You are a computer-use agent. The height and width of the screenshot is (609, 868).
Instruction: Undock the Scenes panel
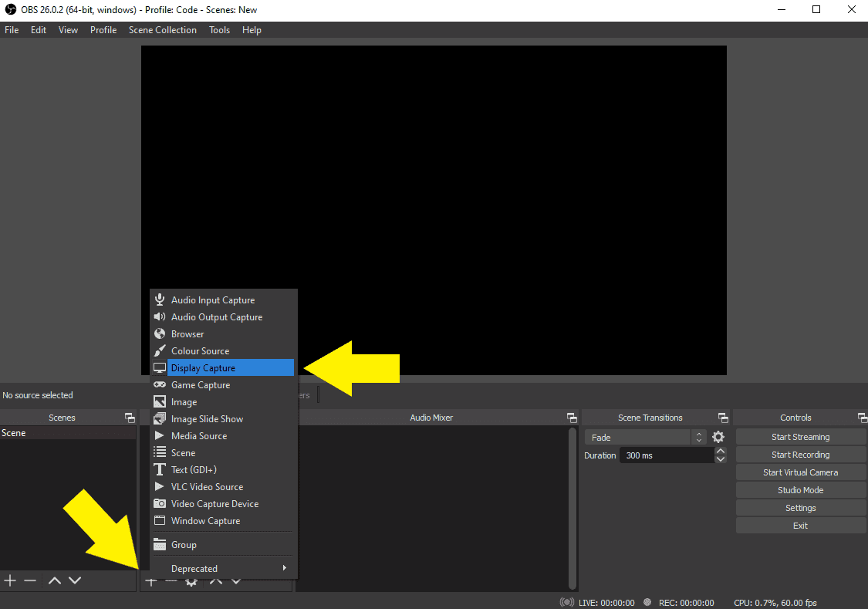tap(130, 418)
